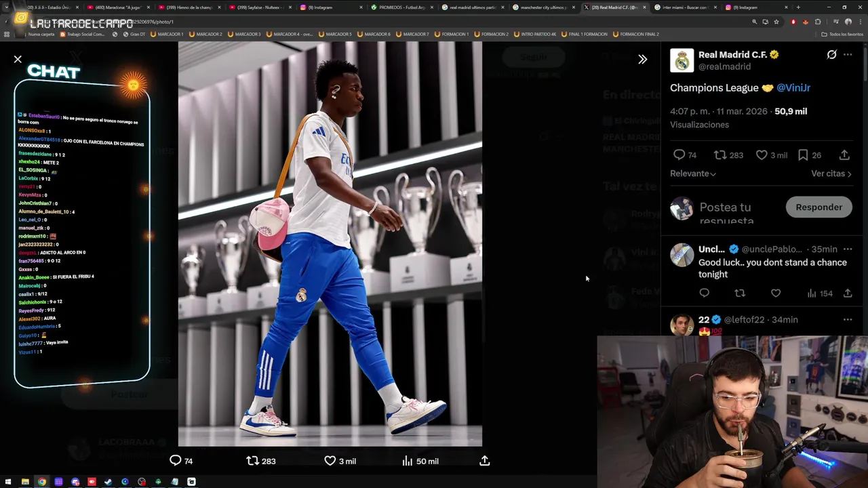Screen dimensions: 868x488
Task: Toggle the like heart showing 3 mil in side panel
Action: [x=762, y=155]
